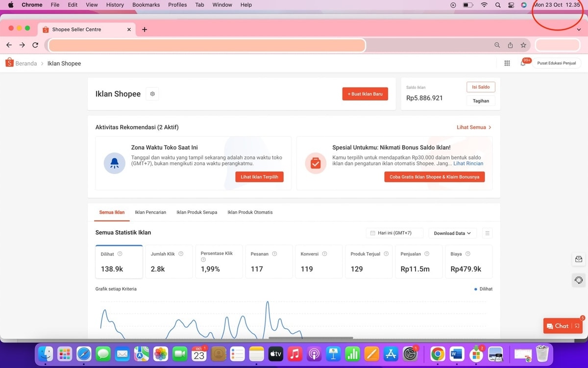Select the Konversi statistic card
The width and height of the screenshot is (588, 368).
[x=319, y=262]
